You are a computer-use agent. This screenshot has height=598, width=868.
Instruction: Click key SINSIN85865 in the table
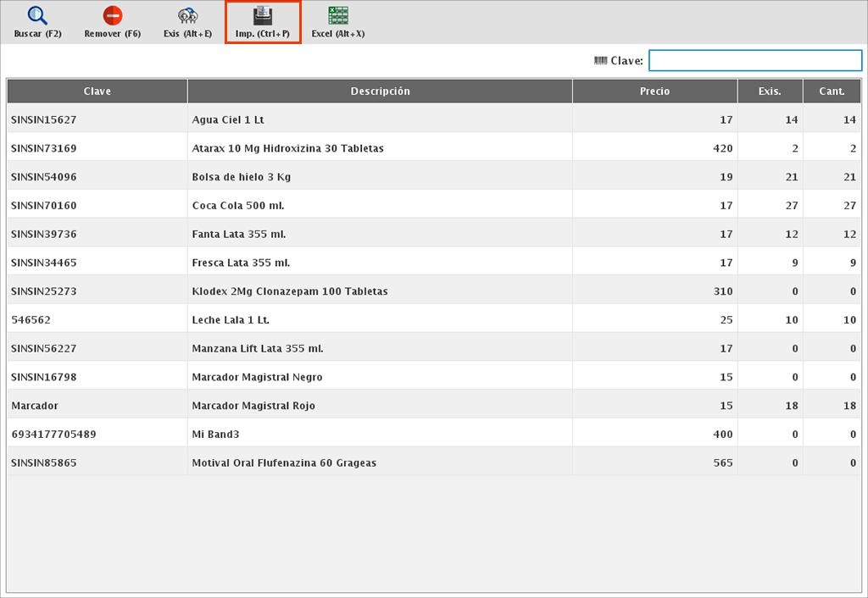[44, 463]
